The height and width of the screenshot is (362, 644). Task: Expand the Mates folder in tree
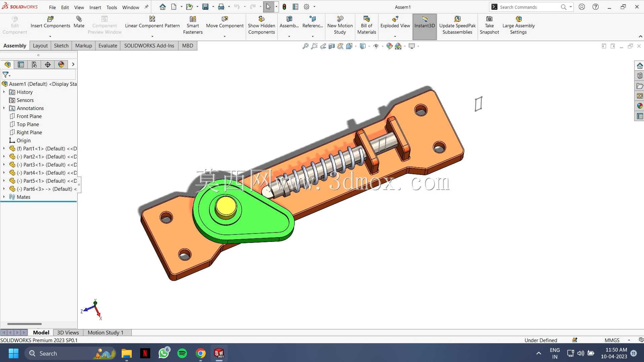click(x=4, y=197)
